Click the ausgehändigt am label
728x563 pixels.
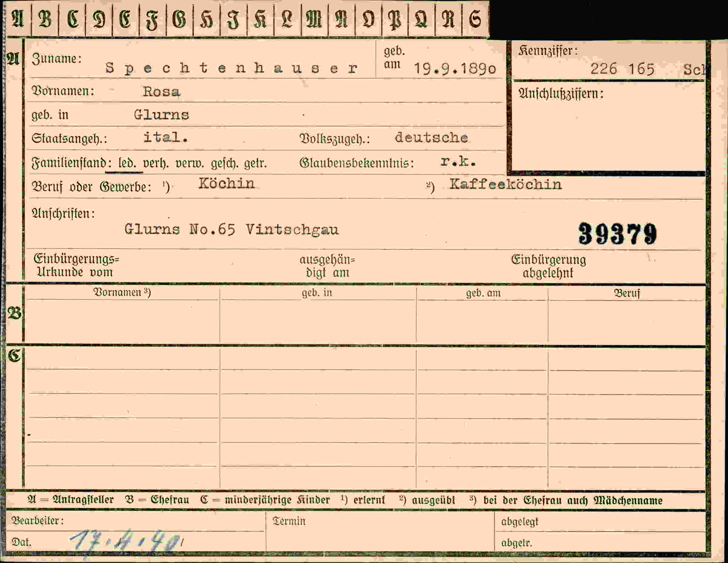pos(327,266)
